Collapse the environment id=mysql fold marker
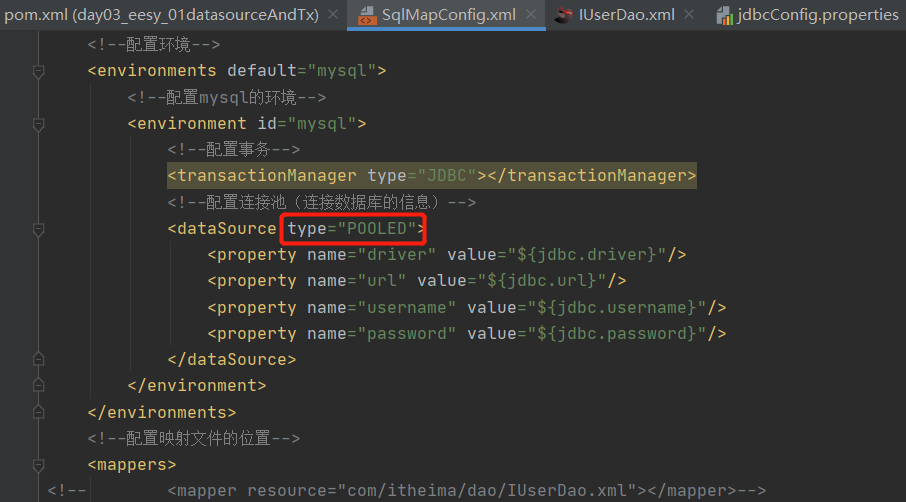This screenshot has width=906, height=502. [39, 124]
